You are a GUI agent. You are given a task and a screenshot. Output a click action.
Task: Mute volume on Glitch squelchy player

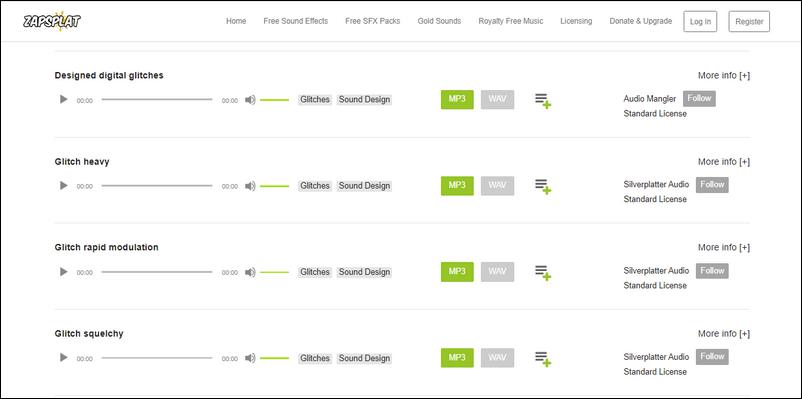pos(250,358)
